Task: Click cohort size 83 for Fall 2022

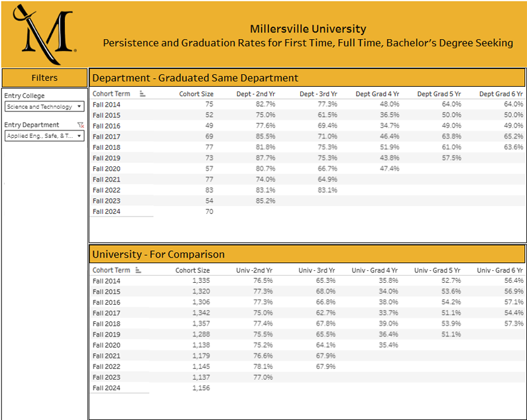Action: tap(209, 190)
